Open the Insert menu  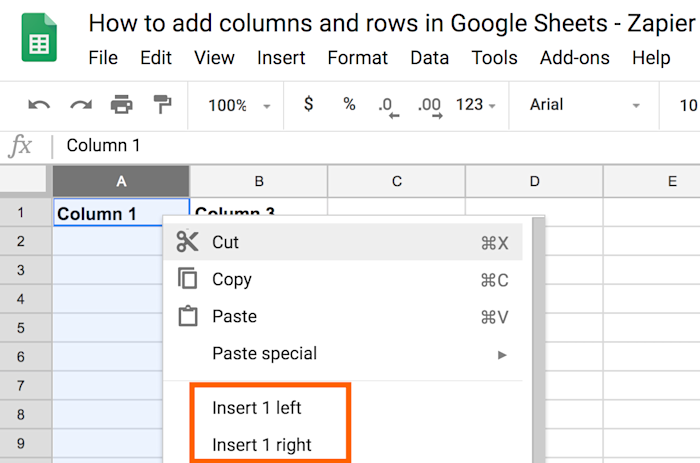click(x=281, y=58)
